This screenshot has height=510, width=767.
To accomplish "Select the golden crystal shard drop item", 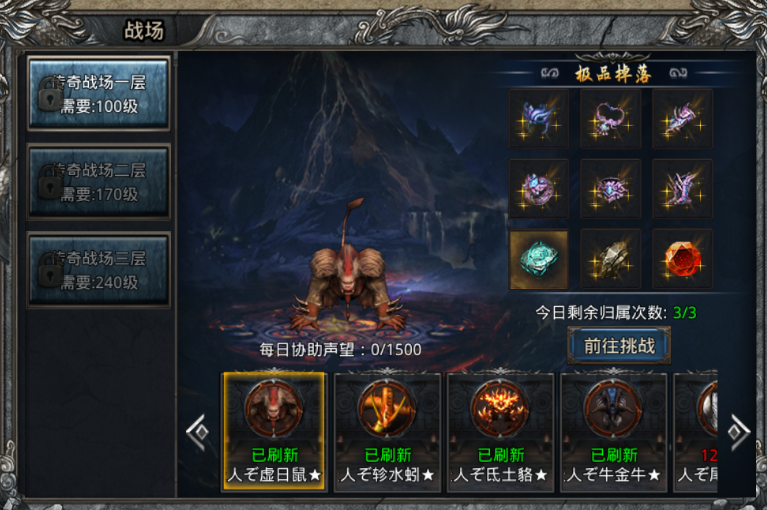I will pos(610,259).
